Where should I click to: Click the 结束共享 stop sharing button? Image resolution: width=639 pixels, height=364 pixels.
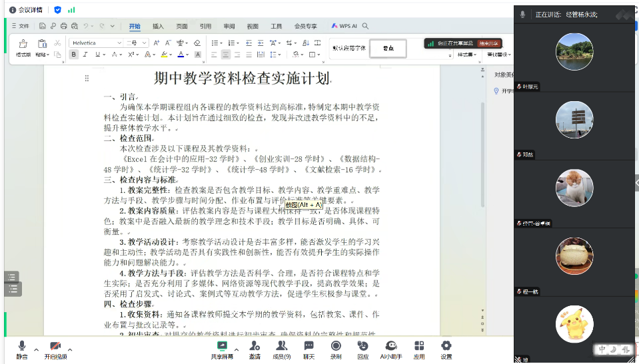(488, 43)
